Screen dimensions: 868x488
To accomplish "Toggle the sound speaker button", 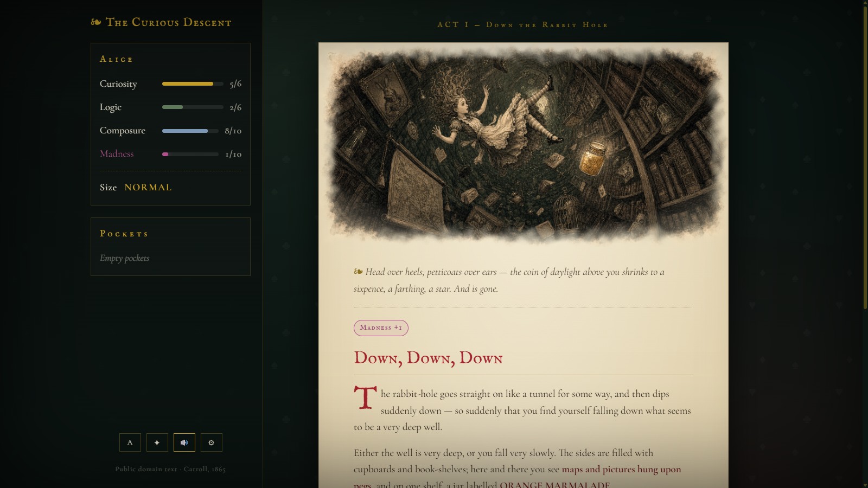I will [184, 442].
